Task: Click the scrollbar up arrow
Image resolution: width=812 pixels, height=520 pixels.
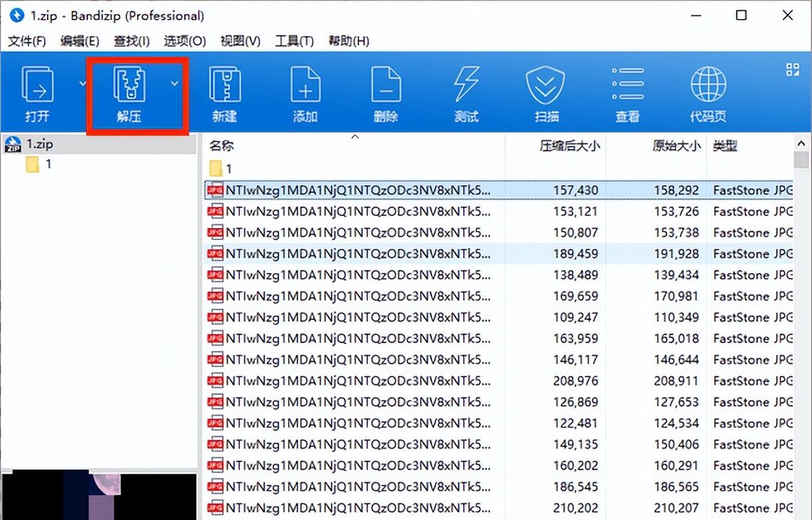Action: pos(802,143)
